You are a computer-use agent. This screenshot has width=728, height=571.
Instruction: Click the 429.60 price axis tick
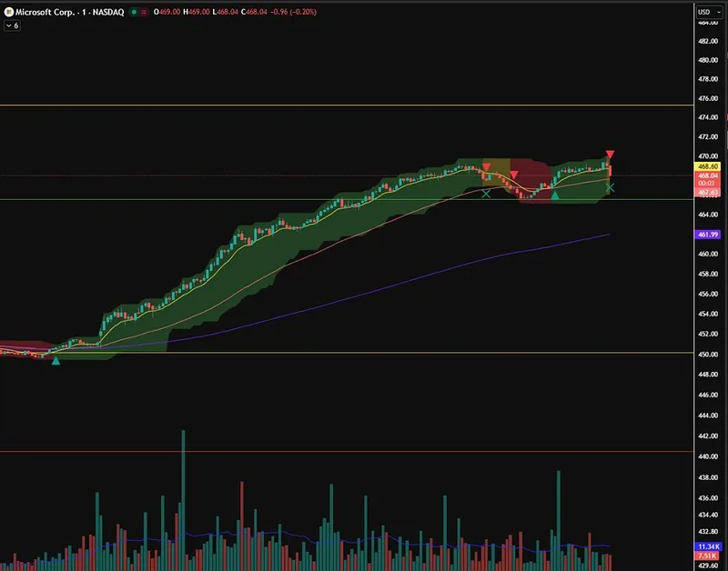click(x=708, y=566)
